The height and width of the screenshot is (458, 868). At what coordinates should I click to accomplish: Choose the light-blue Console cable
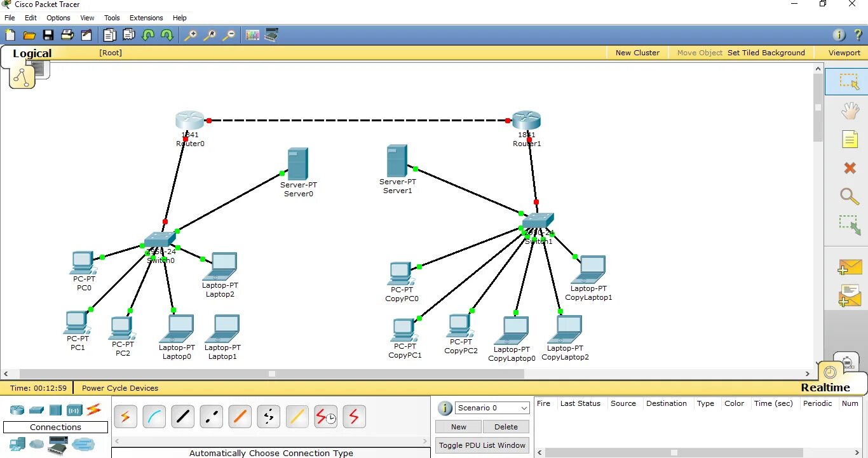pyautogui.click(x=154, y=417)
